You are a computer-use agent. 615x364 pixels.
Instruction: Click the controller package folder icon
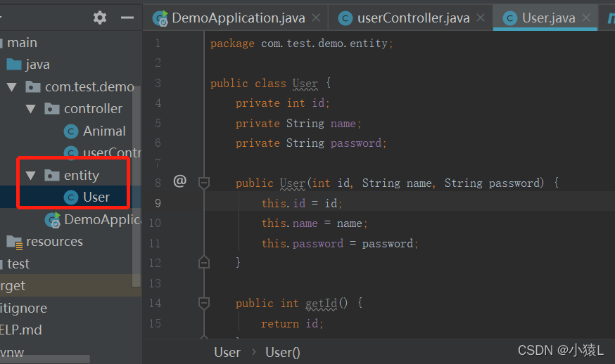(x=52, y=108)
